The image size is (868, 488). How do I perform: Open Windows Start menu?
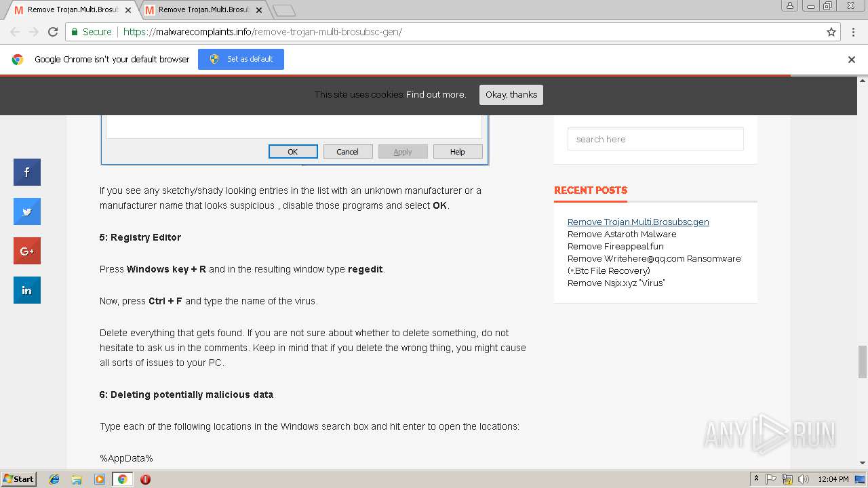coord(19,479)
